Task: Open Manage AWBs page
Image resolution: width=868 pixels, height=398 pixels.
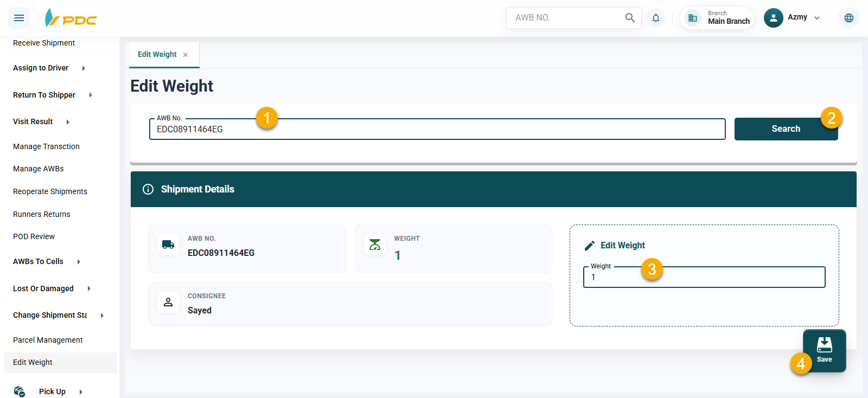Action: (39, 169)
